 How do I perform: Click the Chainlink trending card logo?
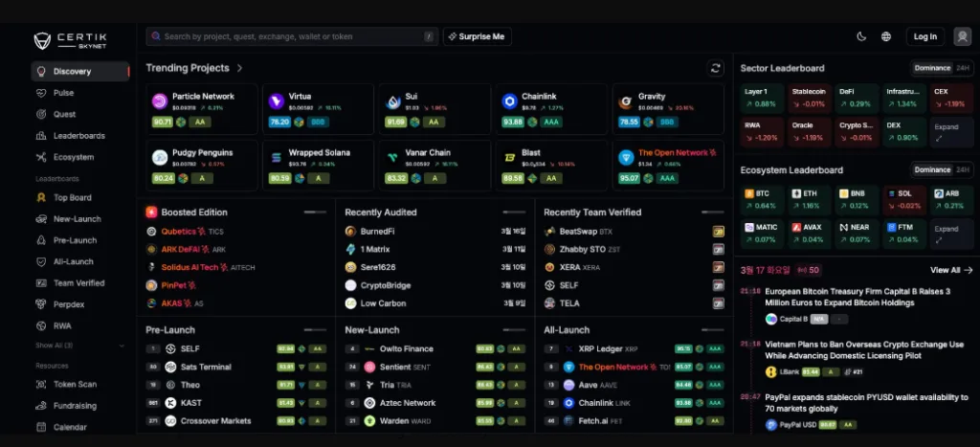(x=509, y=101)
